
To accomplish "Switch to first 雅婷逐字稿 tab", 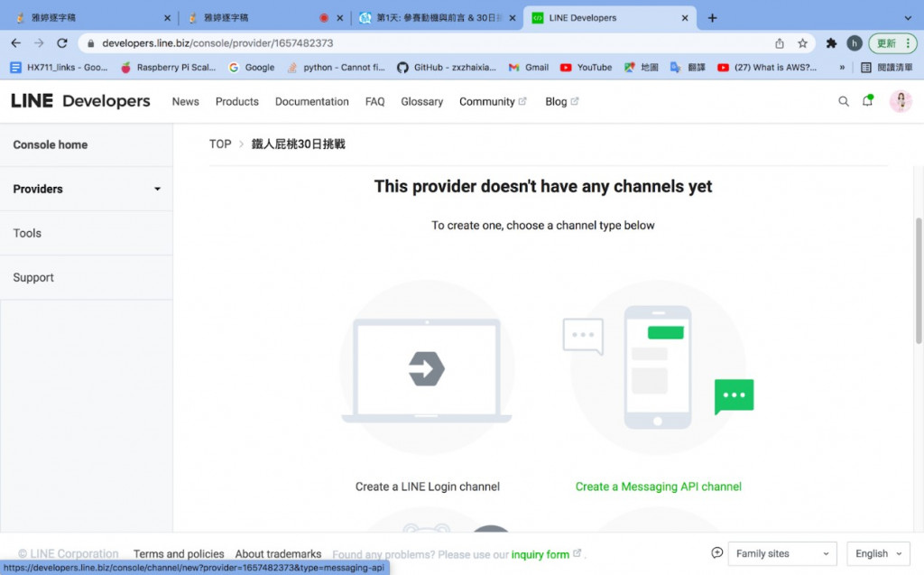I will coord(88,18).
